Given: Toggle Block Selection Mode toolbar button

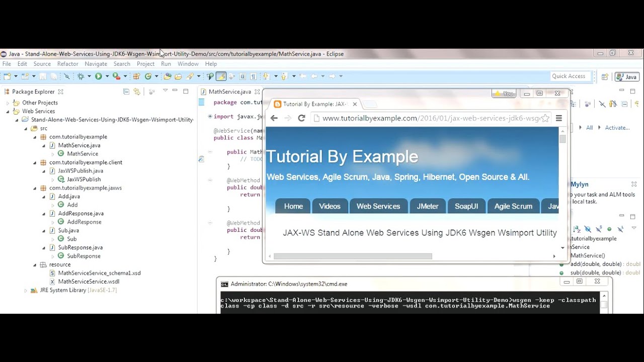Looking at the screenshot, I should [242, 76].
